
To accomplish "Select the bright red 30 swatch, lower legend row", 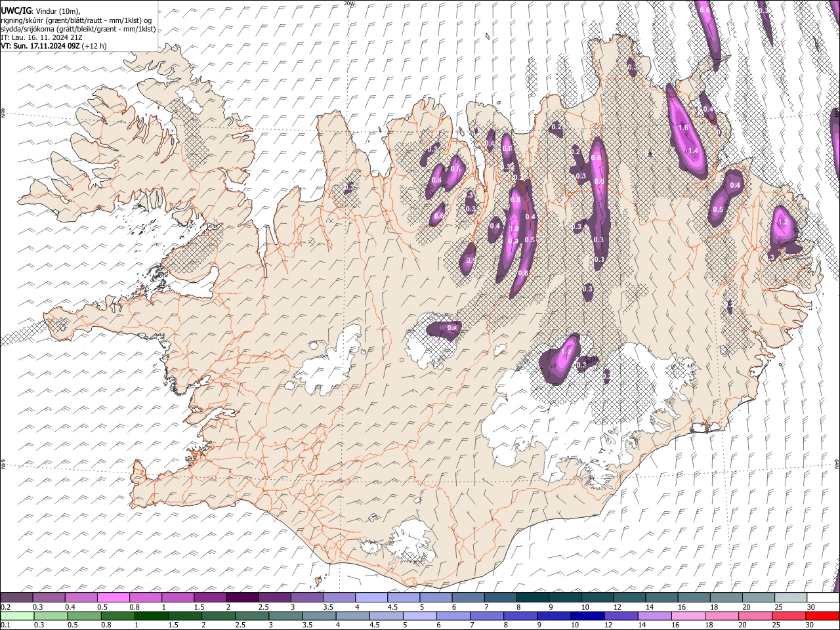I will point(823,616).
